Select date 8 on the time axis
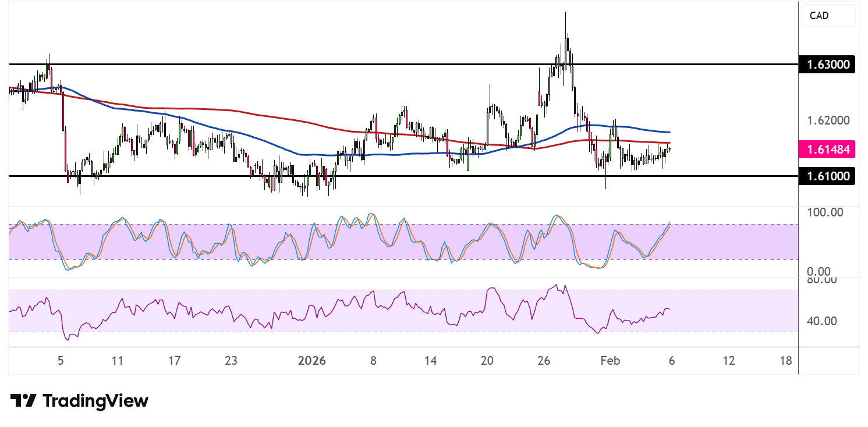868x427 pixels. point(373,361)
